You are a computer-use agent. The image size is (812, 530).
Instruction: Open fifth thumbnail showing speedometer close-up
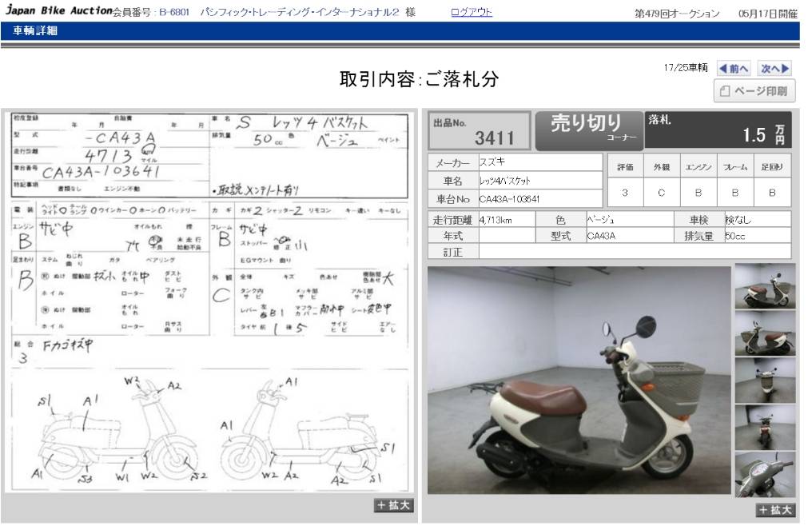[x=765, y=475]
